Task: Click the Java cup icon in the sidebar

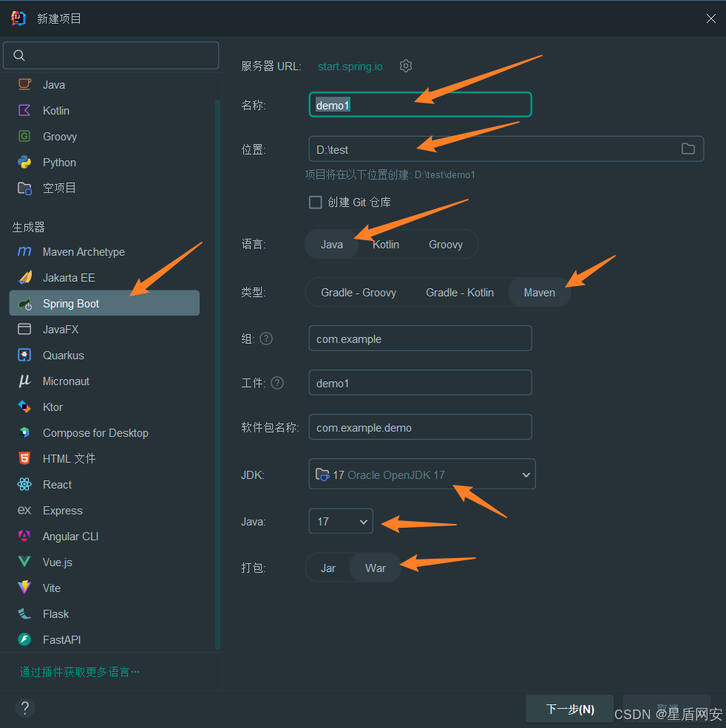Action: [24, 84]
